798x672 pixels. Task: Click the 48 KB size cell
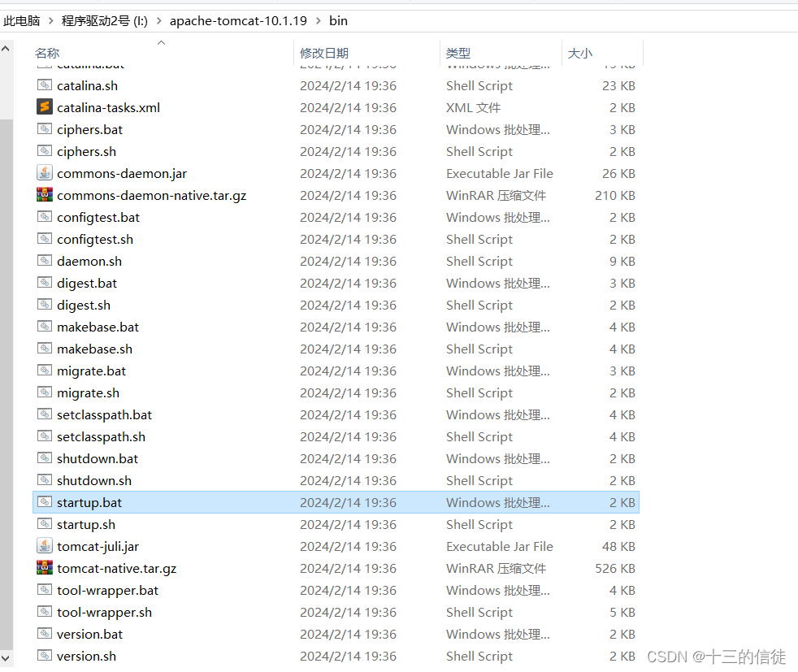coord(618,546)
